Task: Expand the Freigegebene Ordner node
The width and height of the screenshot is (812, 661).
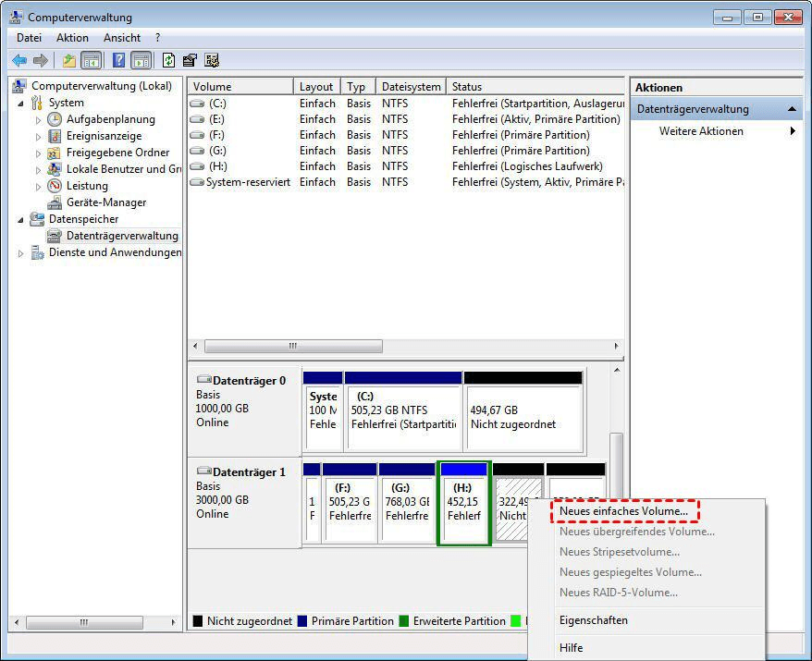Action: pyautogui.click(x=38, y=153)
